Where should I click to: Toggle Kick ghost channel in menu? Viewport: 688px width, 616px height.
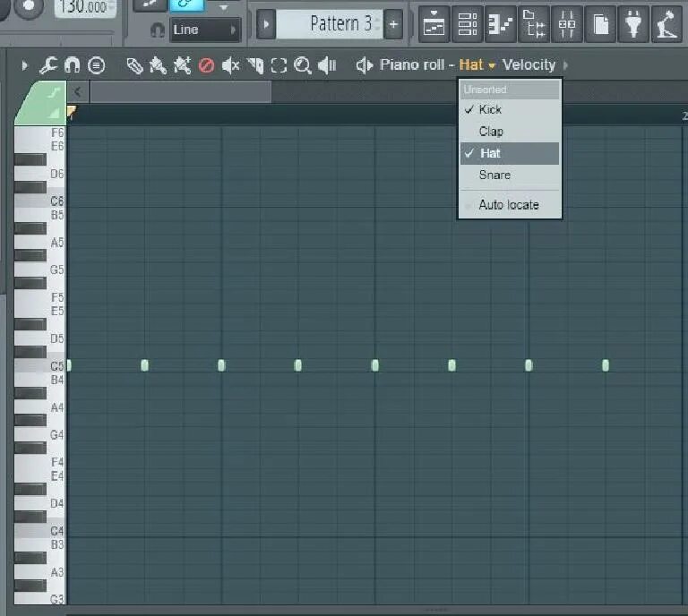[x=510, y=109]
